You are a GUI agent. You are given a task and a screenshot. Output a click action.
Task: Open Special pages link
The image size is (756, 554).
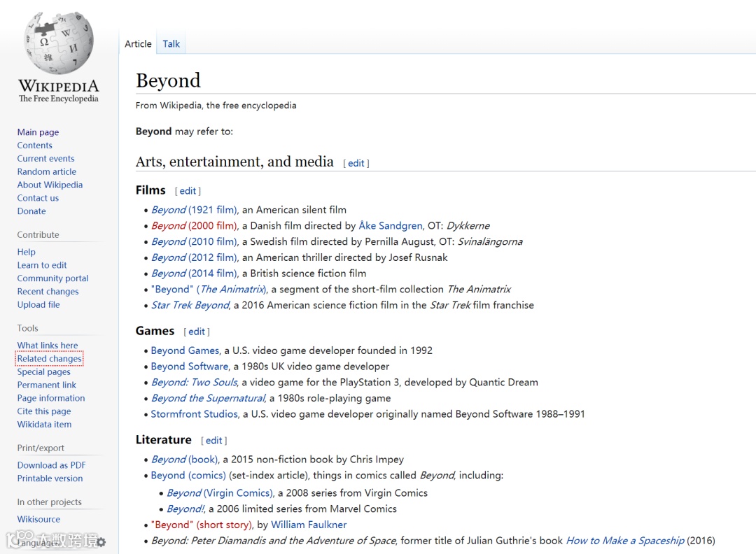coord(44,372)
